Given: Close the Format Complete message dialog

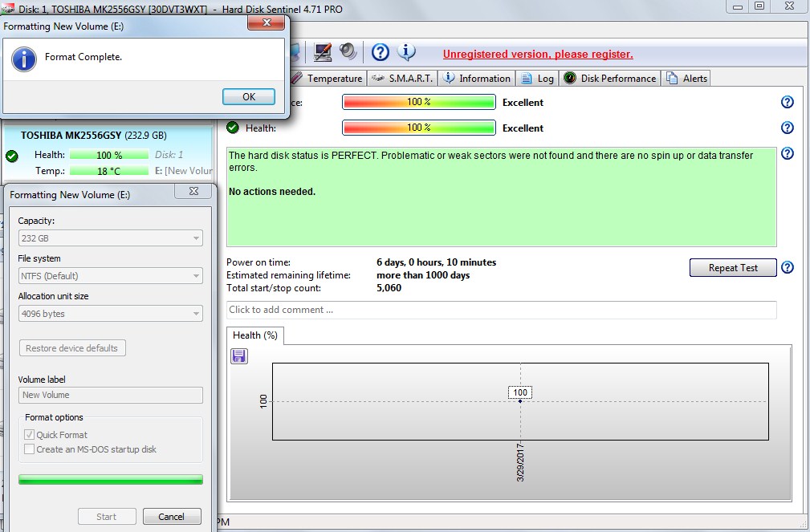Looking at the screenshot, I should 266,22.
